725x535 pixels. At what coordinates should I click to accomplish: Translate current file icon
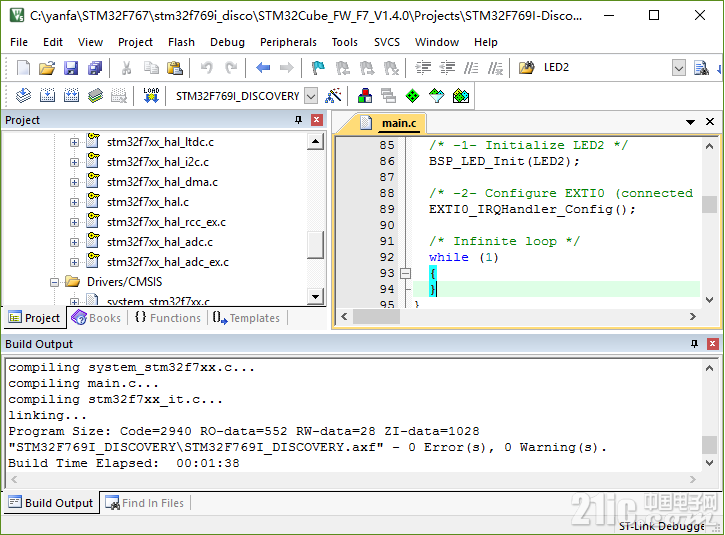pos(23,96)
